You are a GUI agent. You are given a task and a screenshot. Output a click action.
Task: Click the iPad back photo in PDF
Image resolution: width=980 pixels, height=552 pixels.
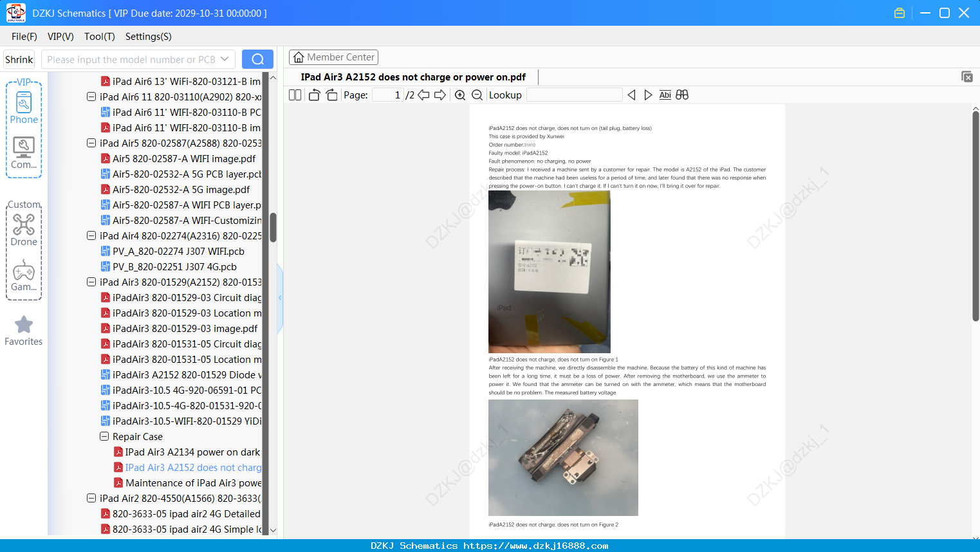click(x=549, y=271)
